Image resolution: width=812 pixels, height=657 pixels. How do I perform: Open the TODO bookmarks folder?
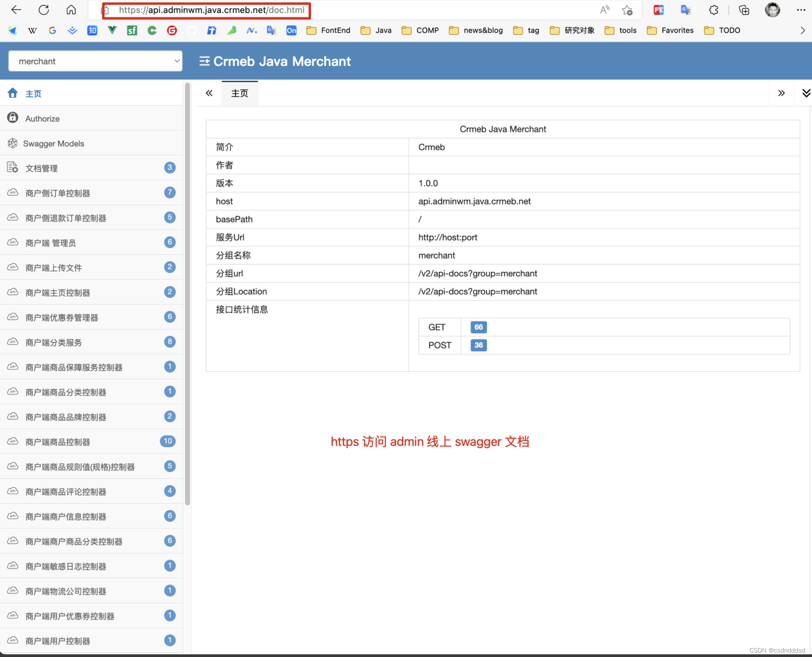[x=722, y=30]
